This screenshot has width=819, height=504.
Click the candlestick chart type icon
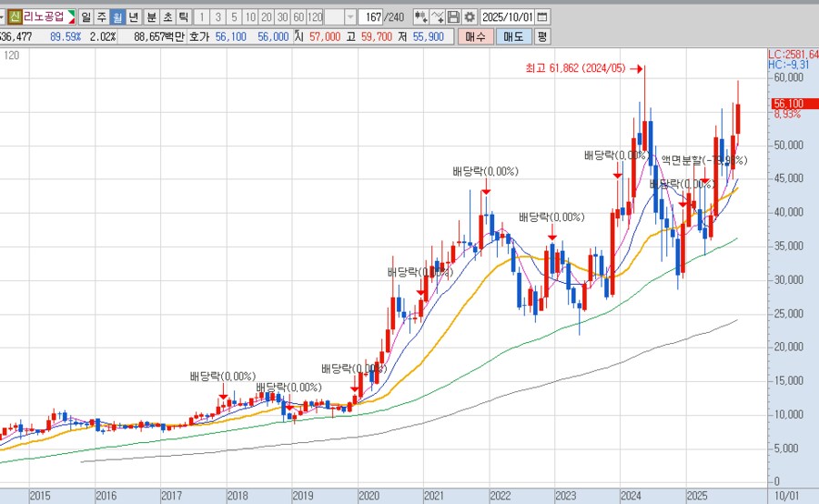point(420,17)
